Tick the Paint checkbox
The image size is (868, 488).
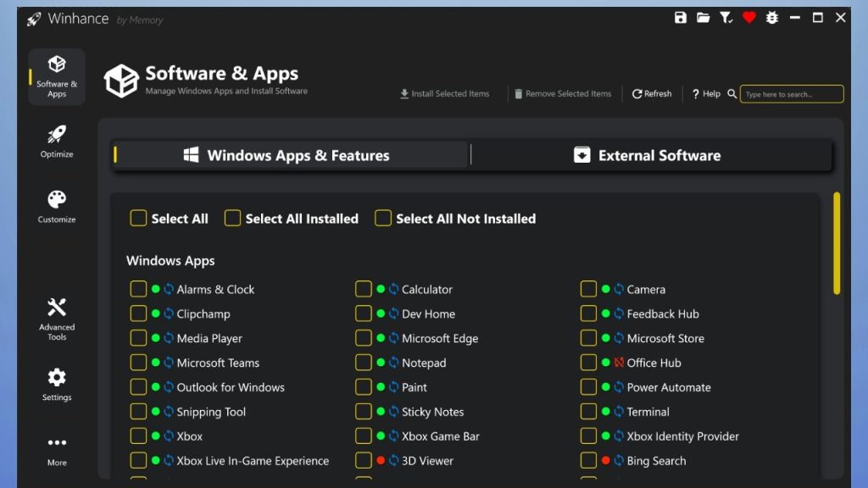coord(363,386)
